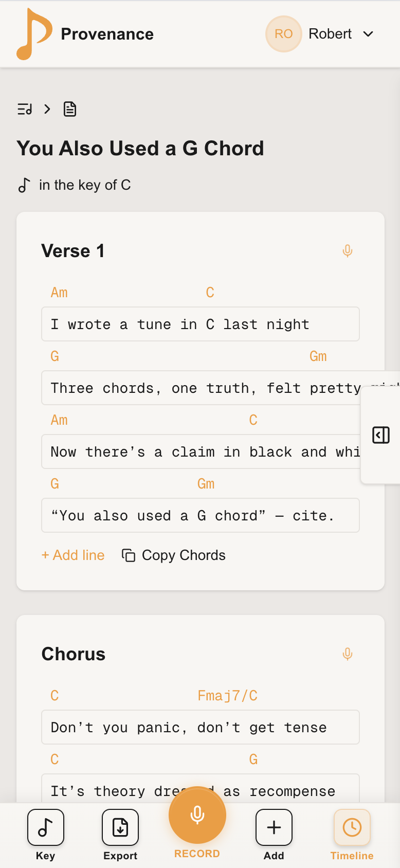The height and width of the screenshot is (868, 400).
Task: Select the Gm chord above "chord" lyric
Action: point(206,484)
